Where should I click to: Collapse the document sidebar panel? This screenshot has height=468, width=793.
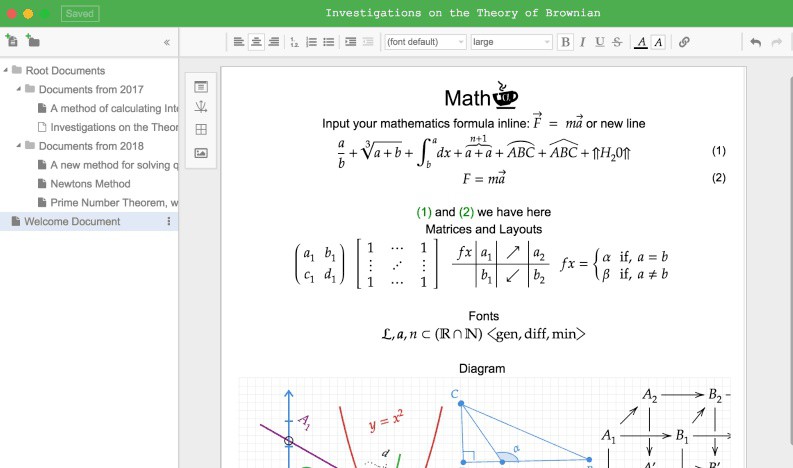[167, 42]
